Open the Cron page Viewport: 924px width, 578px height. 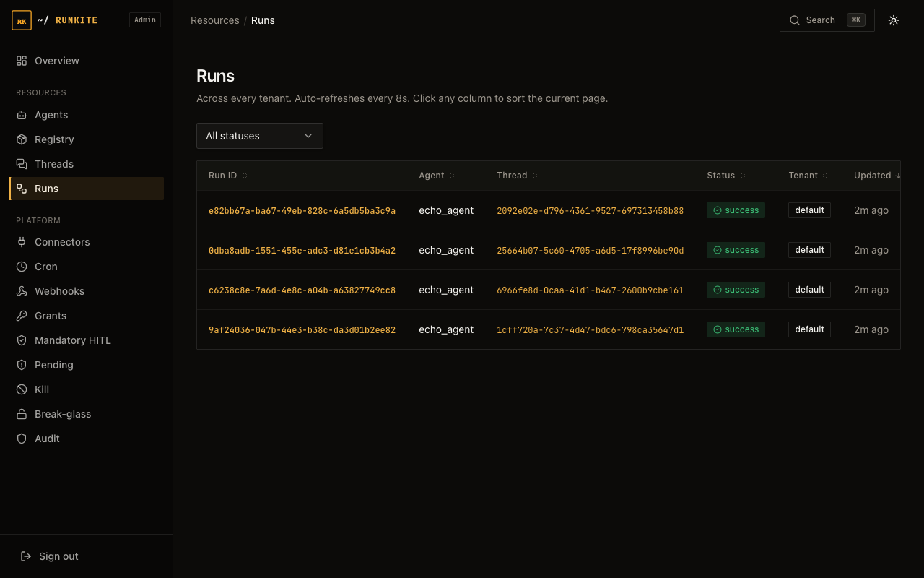click(x=87, y=267)
